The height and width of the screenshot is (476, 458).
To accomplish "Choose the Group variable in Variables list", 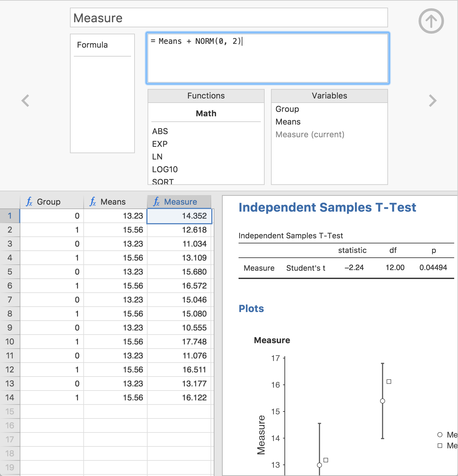I will (287, 109).
